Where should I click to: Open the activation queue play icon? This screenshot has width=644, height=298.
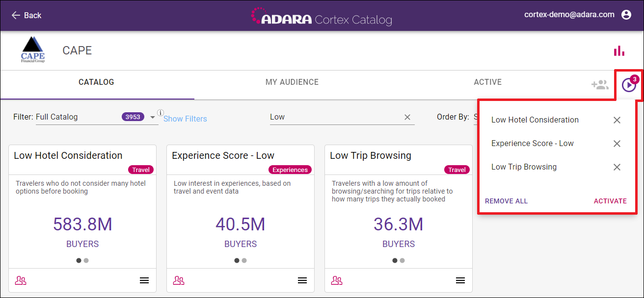[629, 85]
